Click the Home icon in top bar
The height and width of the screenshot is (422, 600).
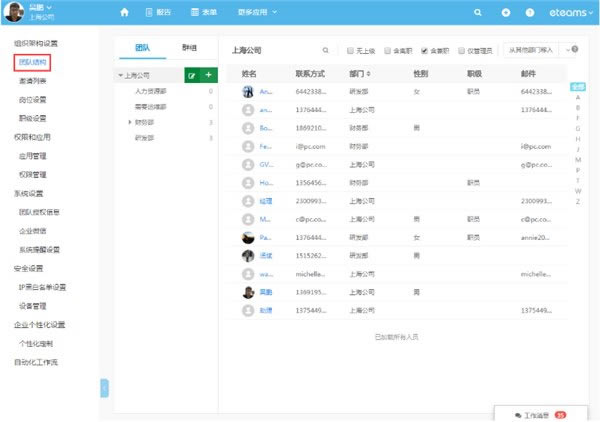(124, 12)
